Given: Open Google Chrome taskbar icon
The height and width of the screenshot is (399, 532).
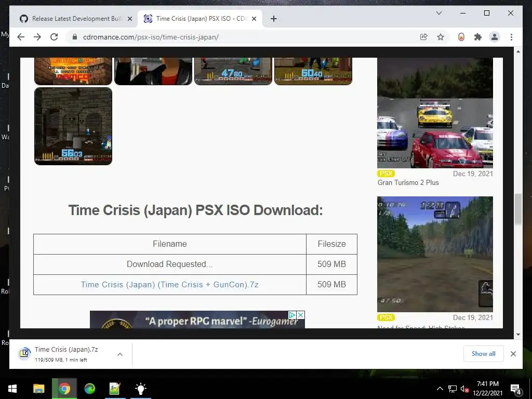Looking at the screenshot, I should pos(64,389).
